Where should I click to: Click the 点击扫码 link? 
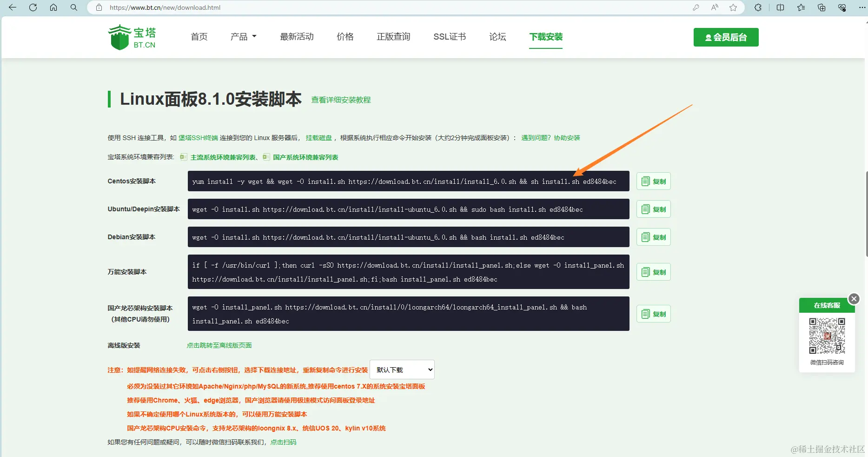pos(283,442)
